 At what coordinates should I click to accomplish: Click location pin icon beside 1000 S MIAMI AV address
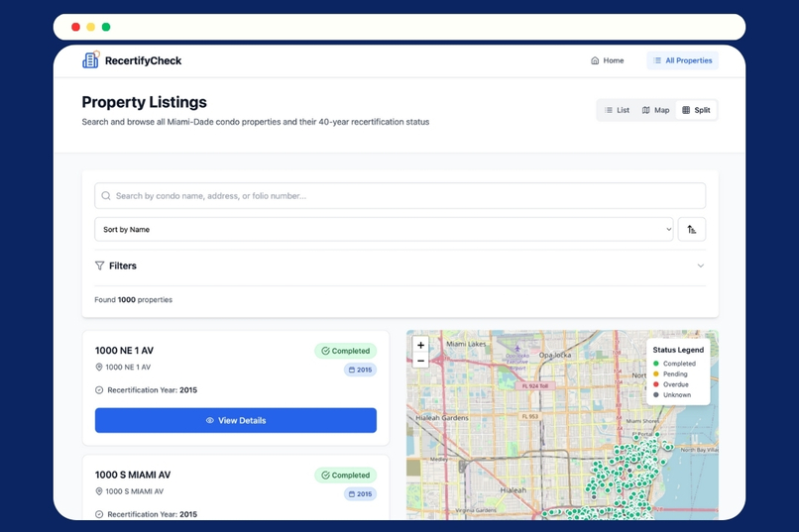(99, 491)
